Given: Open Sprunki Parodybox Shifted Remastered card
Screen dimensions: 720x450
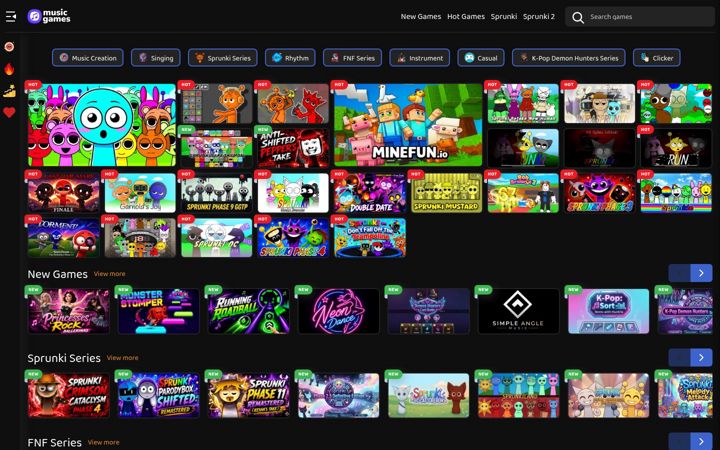Looking at the screenshot, I should tap(158, 395).
